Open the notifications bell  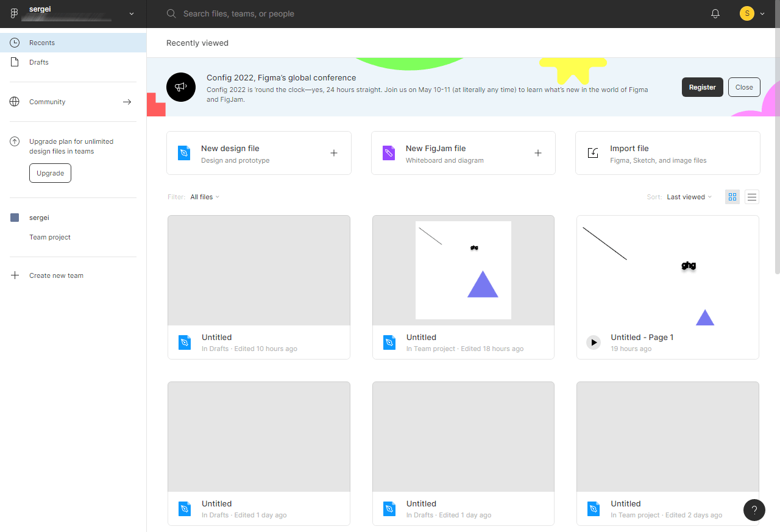[715, 13]
